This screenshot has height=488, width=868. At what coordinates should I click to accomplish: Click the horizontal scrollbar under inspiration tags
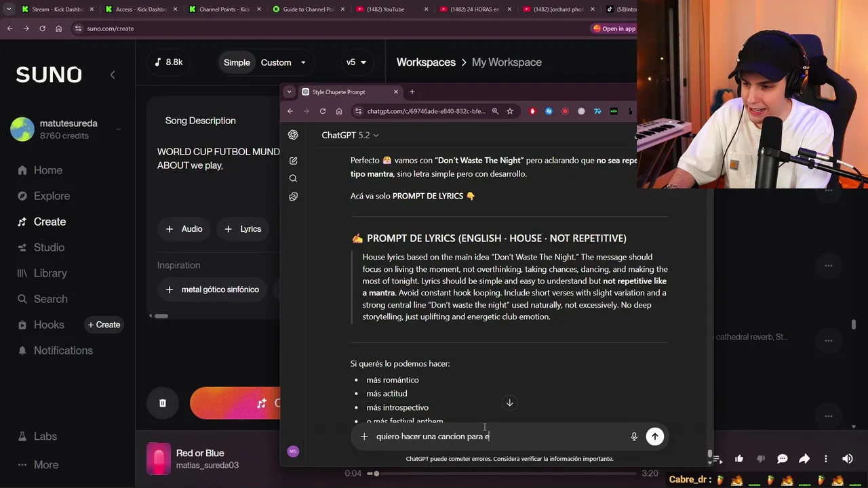click(x=160, y=316)
